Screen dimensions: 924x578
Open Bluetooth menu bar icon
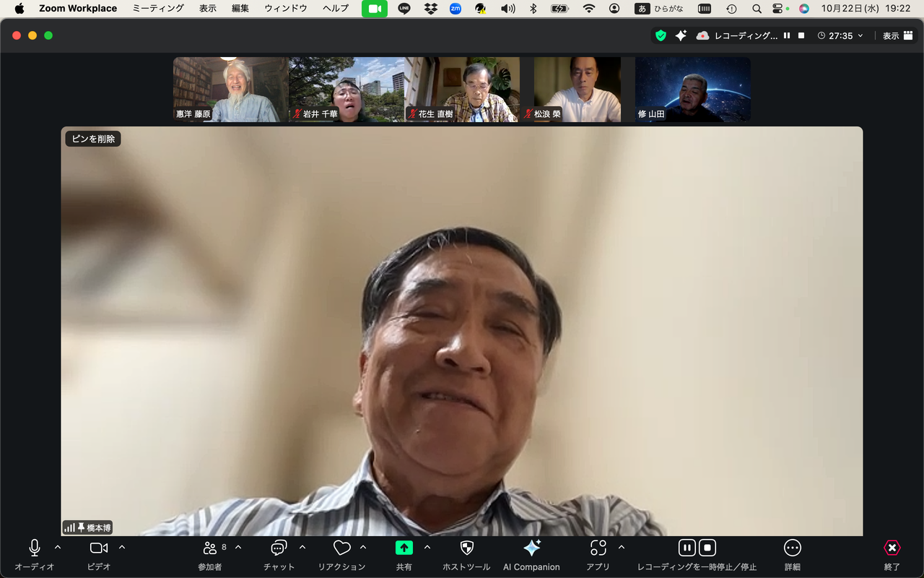pyautogui.click(x=533, y=9)
